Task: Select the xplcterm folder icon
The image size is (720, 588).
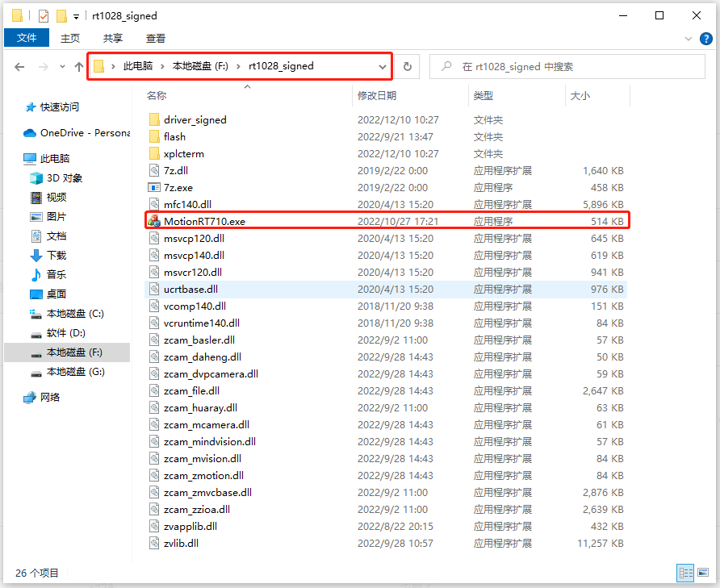Action: tap(154, 154)
